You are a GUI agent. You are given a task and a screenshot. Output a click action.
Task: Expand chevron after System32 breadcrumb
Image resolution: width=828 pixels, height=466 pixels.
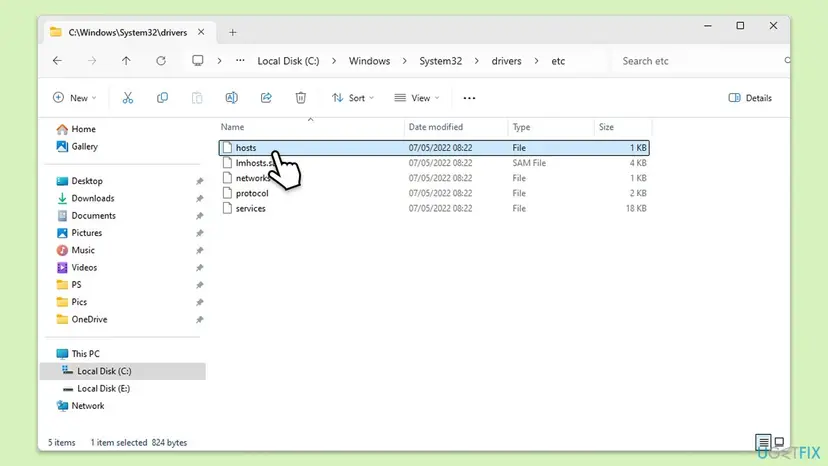[x=476, y=61]
